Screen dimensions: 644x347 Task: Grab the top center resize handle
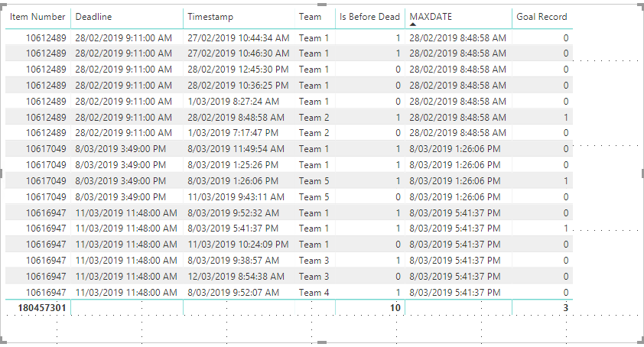coord(322,5)
